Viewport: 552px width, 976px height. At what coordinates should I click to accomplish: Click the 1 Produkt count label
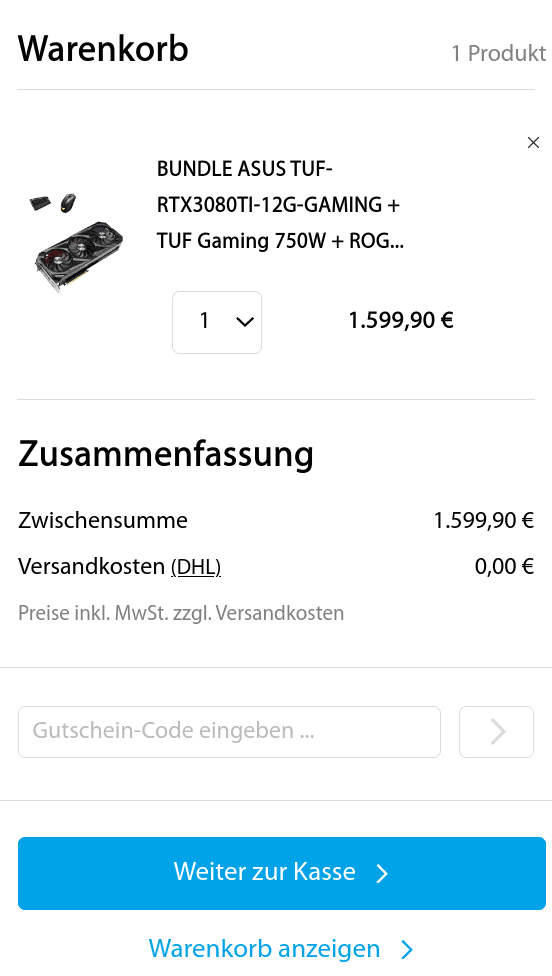498,54
